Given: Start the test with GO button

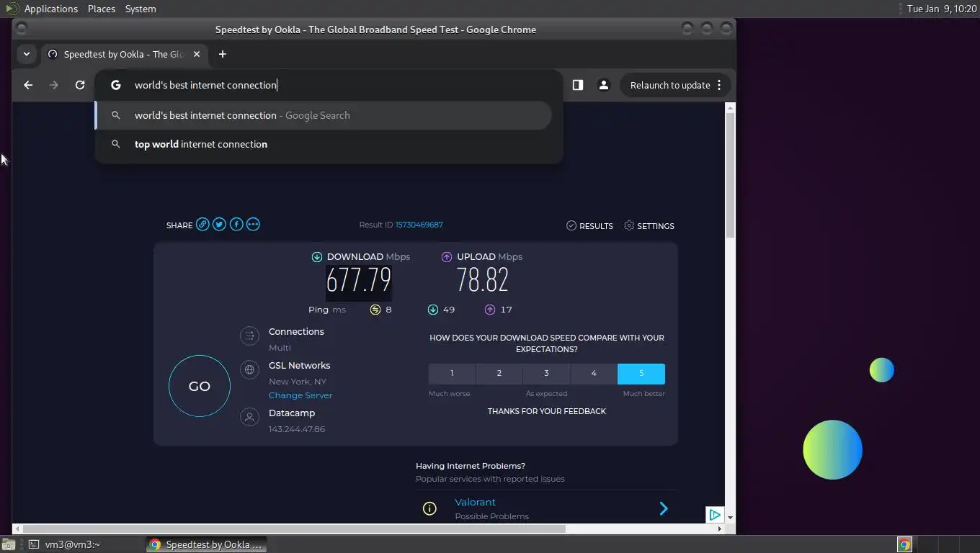Looking at the screenshot, I should (x=200, y=386).
